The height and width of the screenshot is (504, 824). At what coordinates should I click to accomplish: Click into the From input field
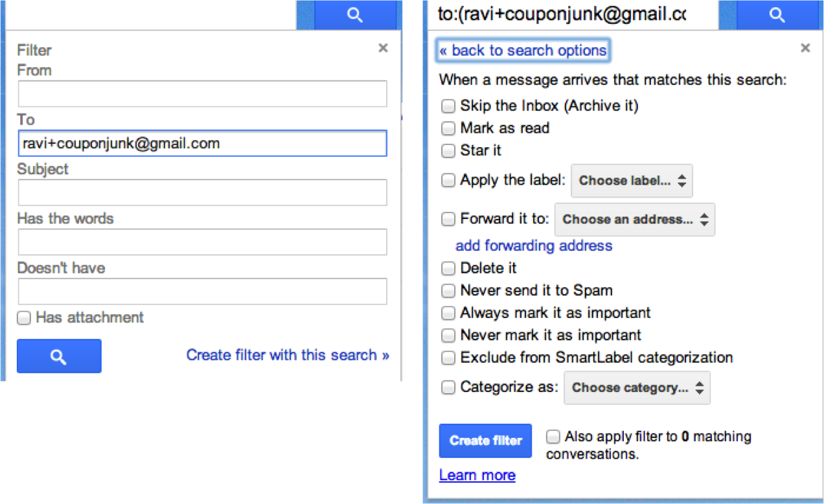click(x=202, y=94)
